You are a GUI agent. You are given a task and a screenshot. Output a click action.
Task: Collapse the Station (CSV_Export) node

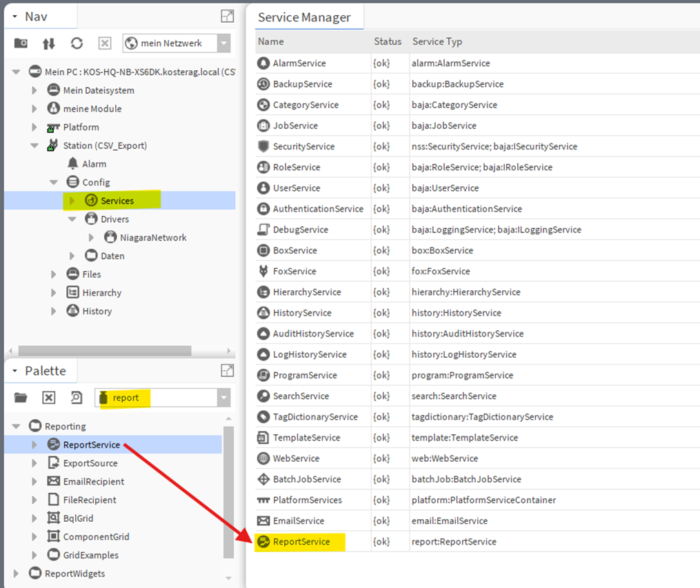pyautogui.click(x=34, y=145)
